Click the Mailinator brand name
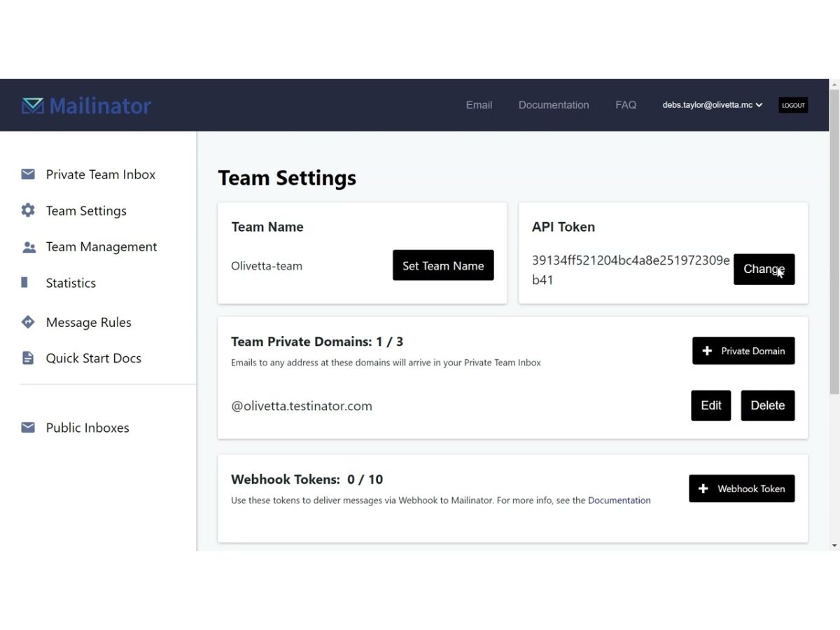The width and height of the screenshot is (840, 630). point(100,106)
